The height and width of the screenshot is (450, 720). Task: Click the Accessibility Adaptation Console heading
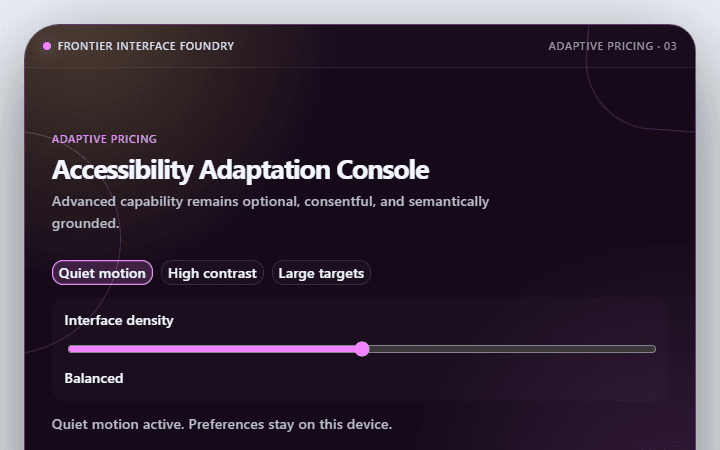[x=240, y=170]
